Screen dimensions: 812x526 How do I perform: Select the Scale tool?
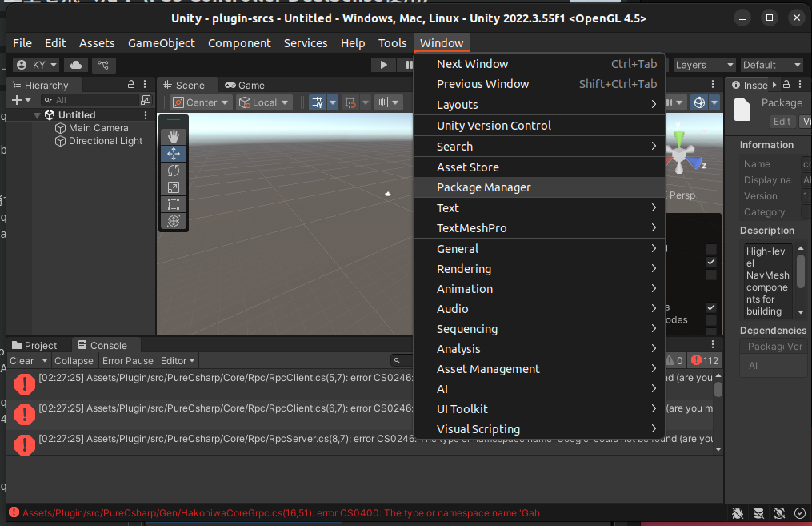point(174,187)
